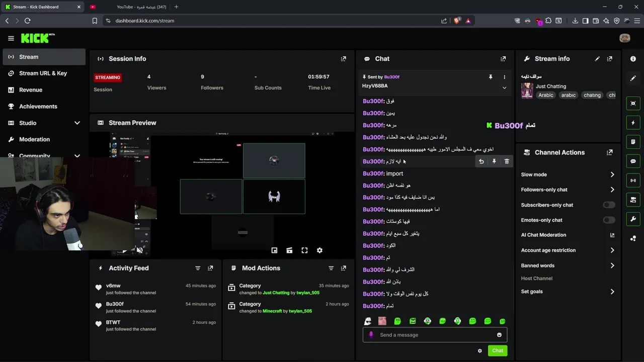Insert the sunglasses hand emote
This screenshot has height=362, width=644.
pyautogui.click(x=368, y=321)
